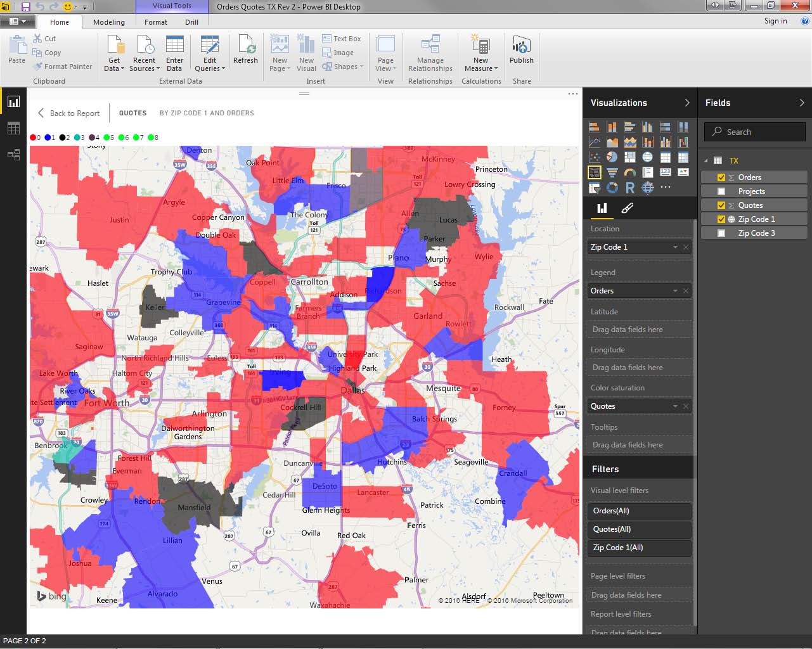Open the Format ribbon tab
The height and width of the screenshot is (649, 812).
pyautogui.click(x=156, y=22)
